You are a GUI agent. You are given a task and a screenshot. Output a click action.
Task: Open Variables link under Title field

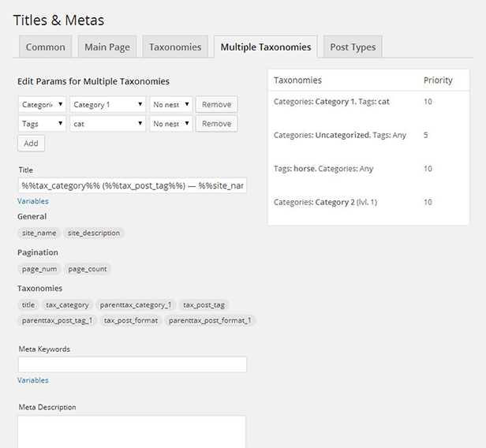click(33, 202)
